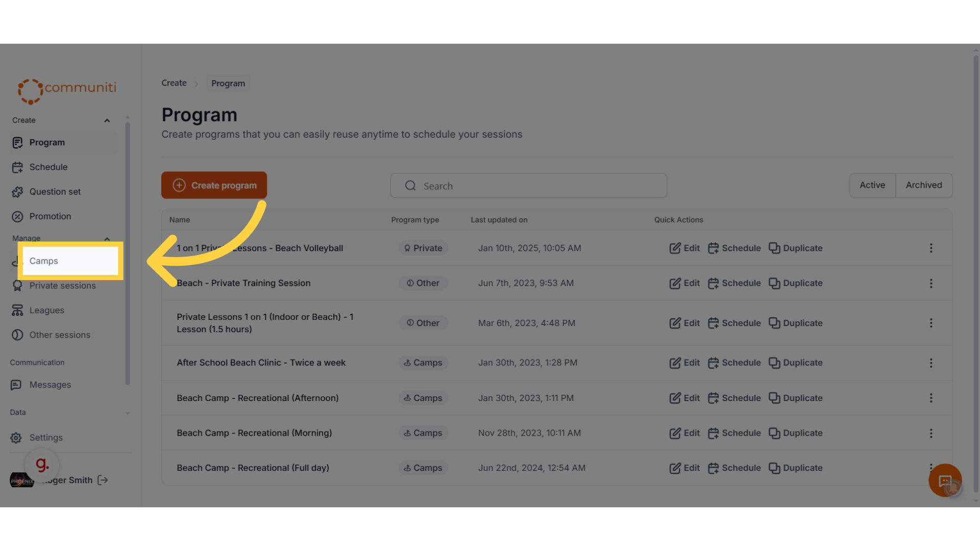The image size is (980, 551).
Task: Click the Program breadcrumb
Action: click(228, 83)
